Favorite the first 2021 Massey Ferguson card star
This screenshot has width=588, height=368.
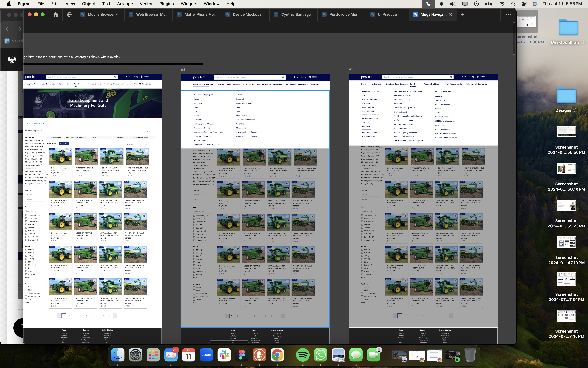pos(70,151)
